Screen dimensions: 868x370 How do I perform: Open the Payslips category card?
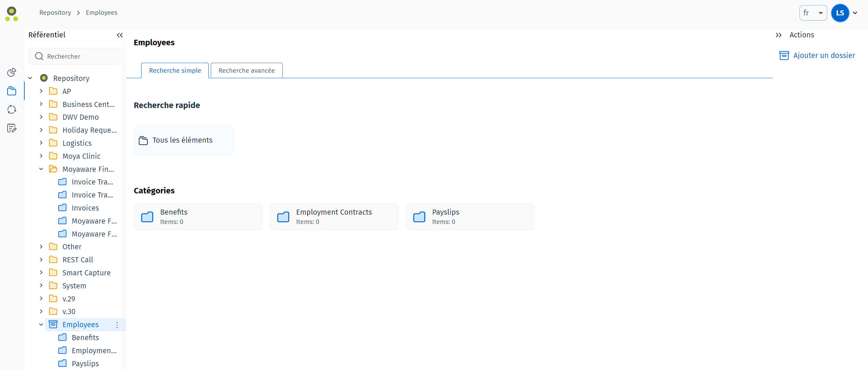pyautogui.click(x=469, y=217)
